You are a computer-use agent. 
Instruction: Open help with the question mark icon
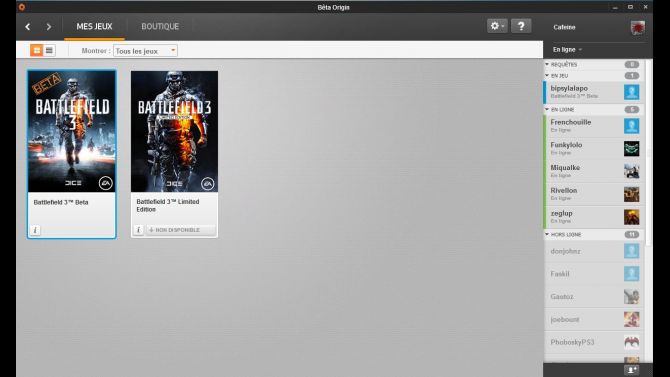(x=521, y=26)
